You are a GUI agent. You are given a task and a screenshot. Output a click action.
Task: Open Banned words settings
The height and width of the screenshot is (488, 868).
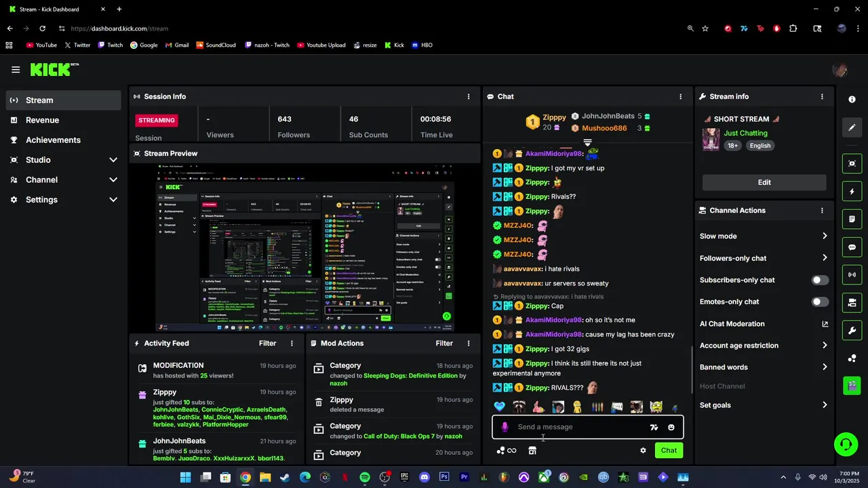click(764, 367)
